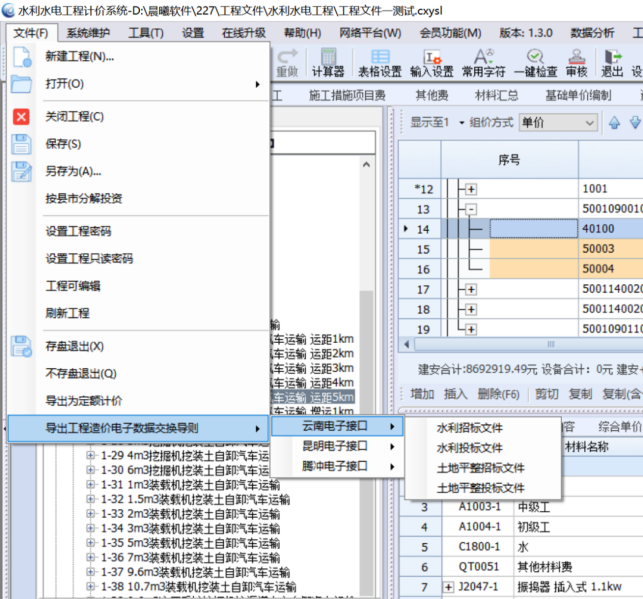Collapse the tree node in row 13
643x599 pixels.
(470, 209)
